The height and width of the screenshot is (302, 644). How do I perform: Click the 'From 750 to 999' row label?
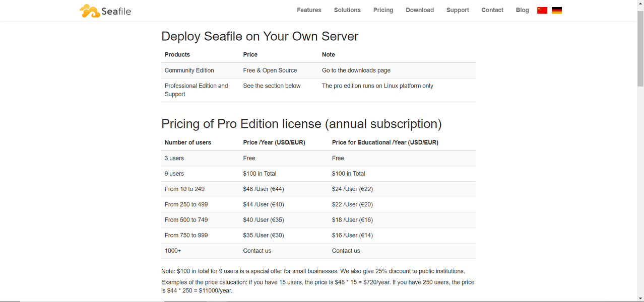(186, 236)
